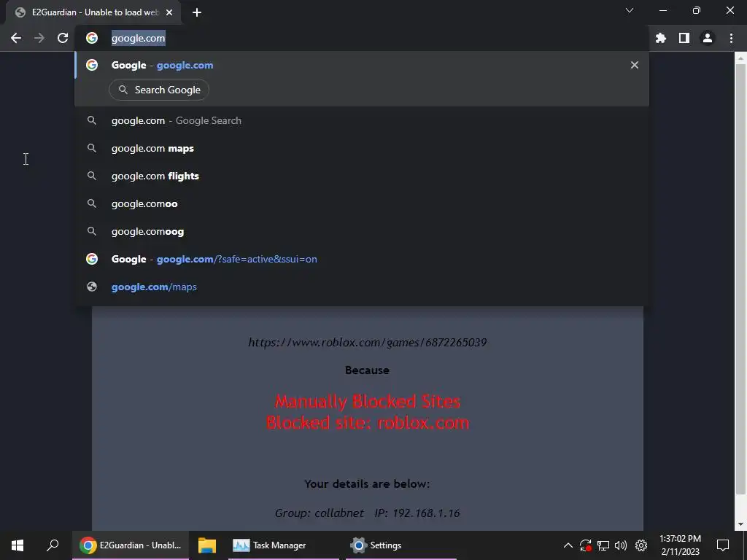Select the Google - google.com suggestion

[362, 65]
